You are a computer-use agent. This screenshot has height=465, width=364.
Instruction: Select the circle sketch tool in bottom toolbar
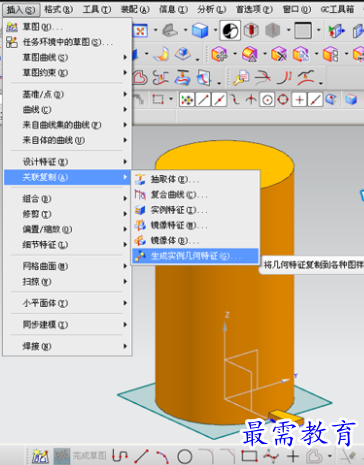[185, 456]
